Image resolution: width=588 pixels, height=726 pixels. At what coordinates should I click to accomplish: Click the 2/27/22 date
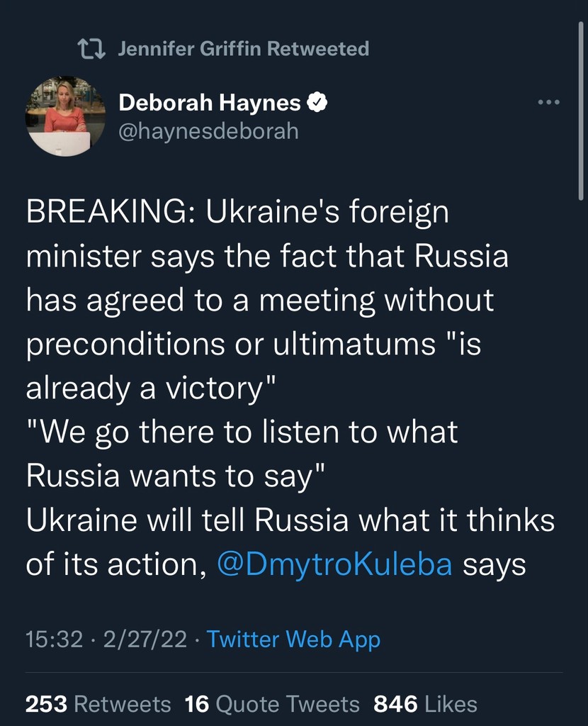(x=145, y=639)
